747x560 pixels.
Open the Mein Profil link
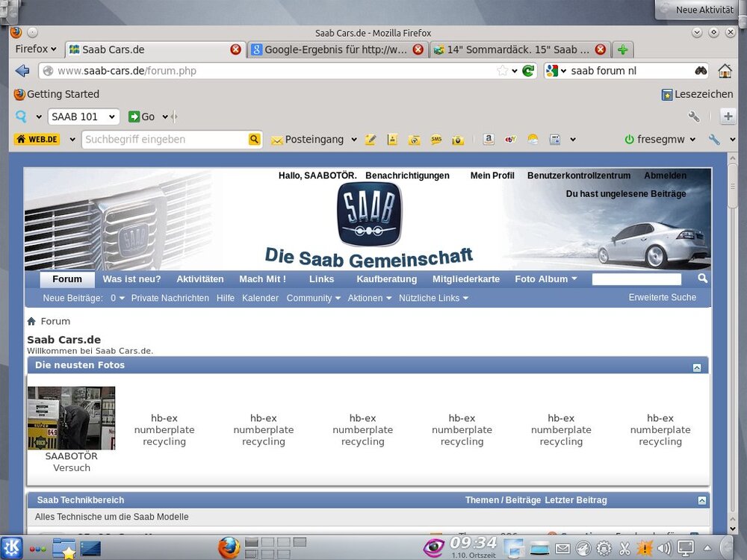pyautogui.click(x=492, y=175)
